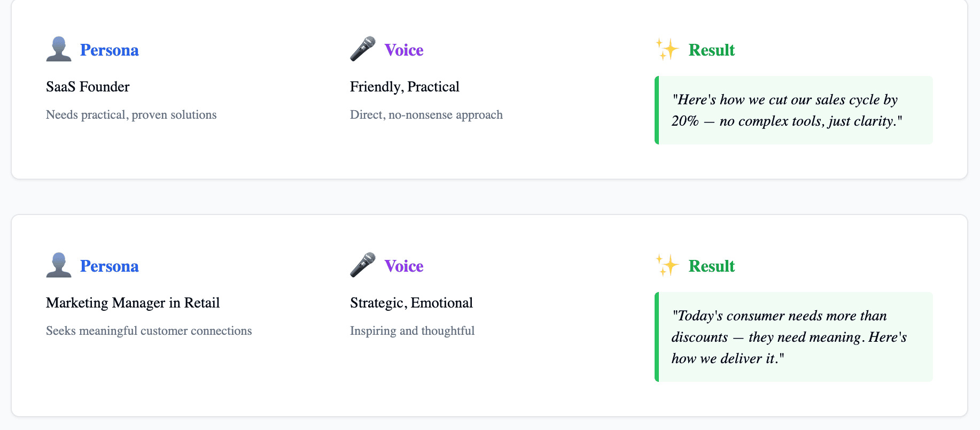
Task: Click the Friendly, Practical voice label
Action: click(x=405, y=87)
